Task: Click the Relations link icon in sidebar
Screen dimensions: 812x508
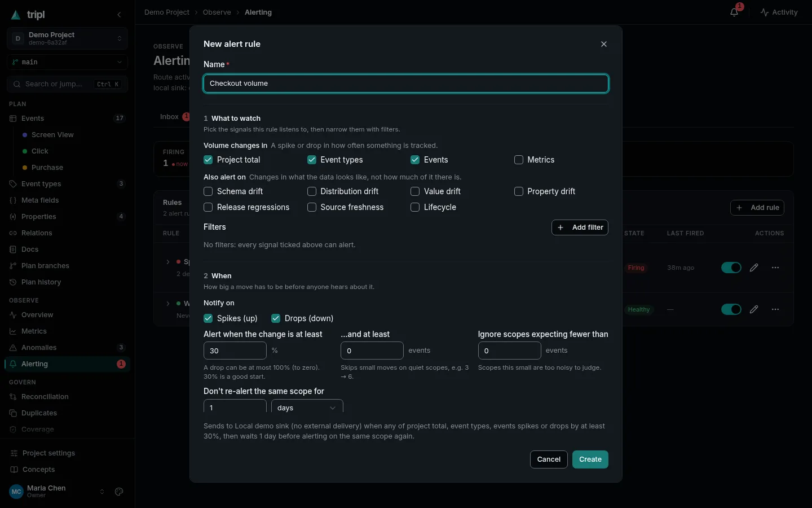Action: pos(13,233)
